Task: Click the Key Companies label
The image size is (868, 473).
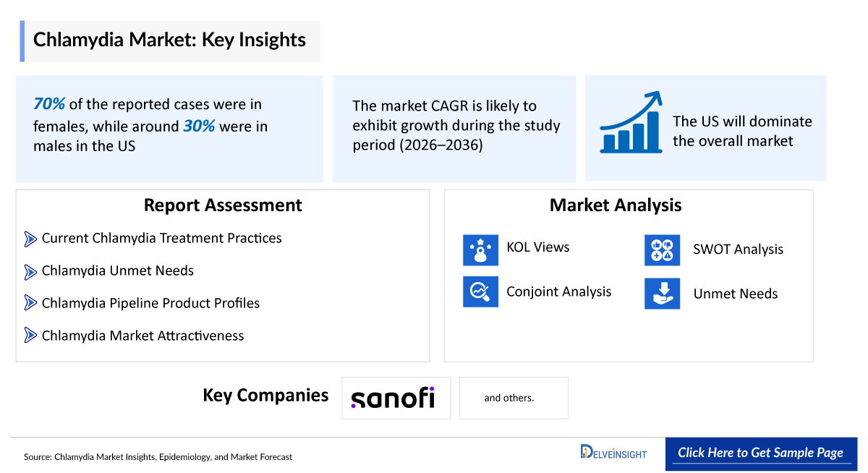Action: [265, 396]
